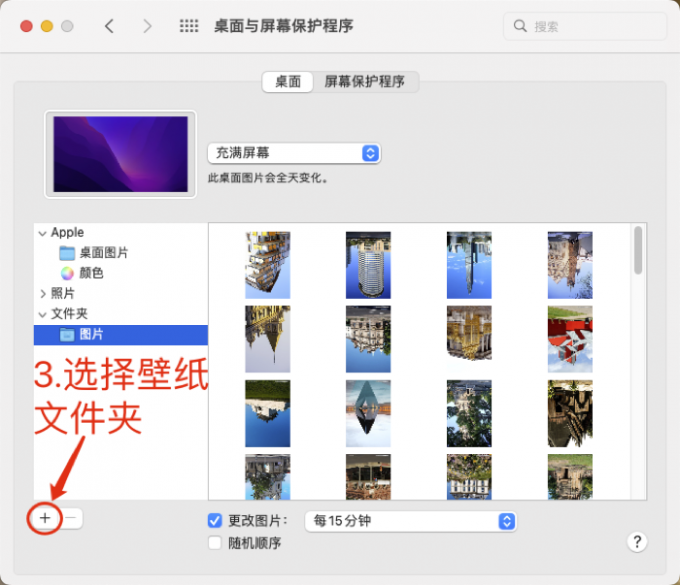Click the back navigation arrow

(x=109, y=26)
